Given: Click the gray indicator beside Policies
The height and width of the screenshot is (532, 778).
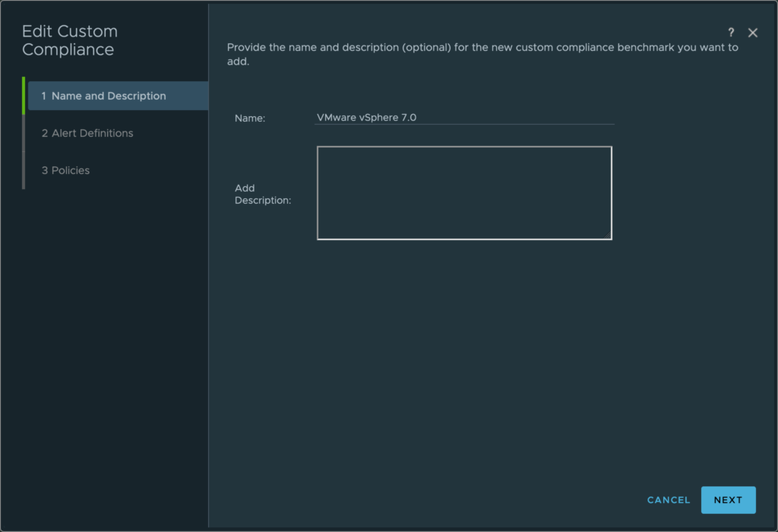Looking at the screenshot, I should [x=24, y=170].
